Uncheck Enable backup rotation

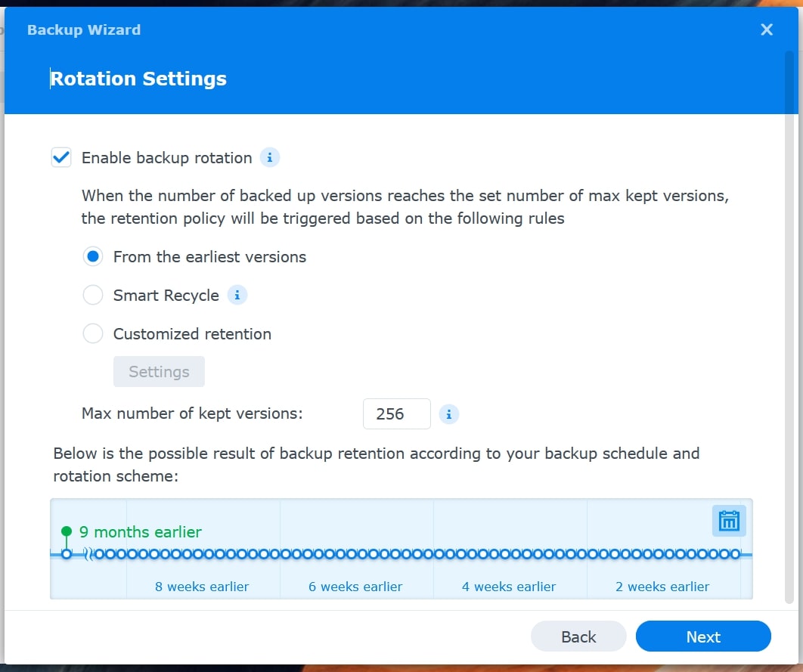tap(61, 158)
